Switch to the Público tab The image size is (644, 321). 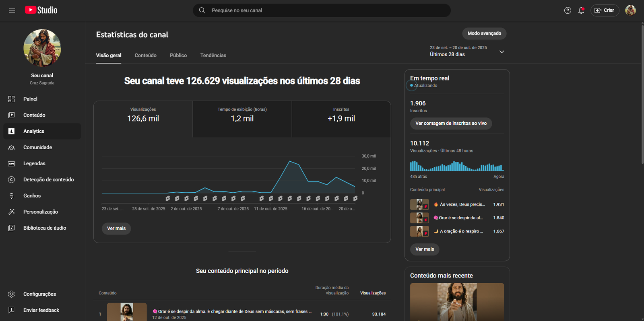(x=178, y=56)
